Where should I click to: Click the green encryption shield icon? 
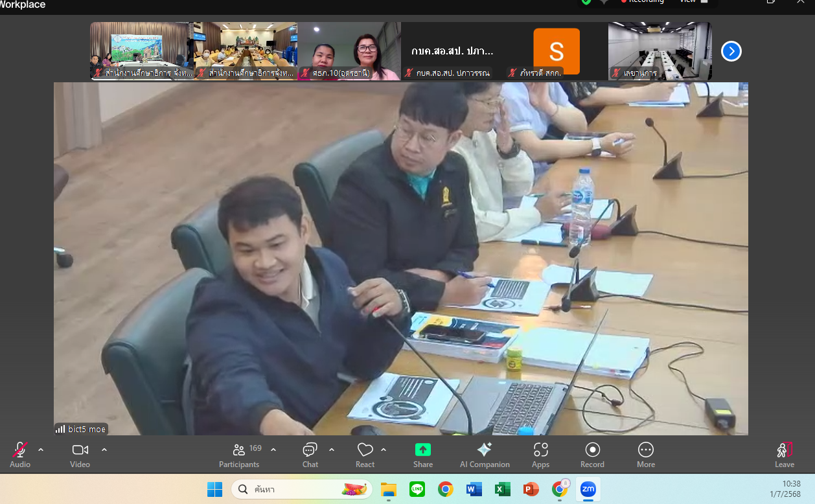(x=586, y=2)
